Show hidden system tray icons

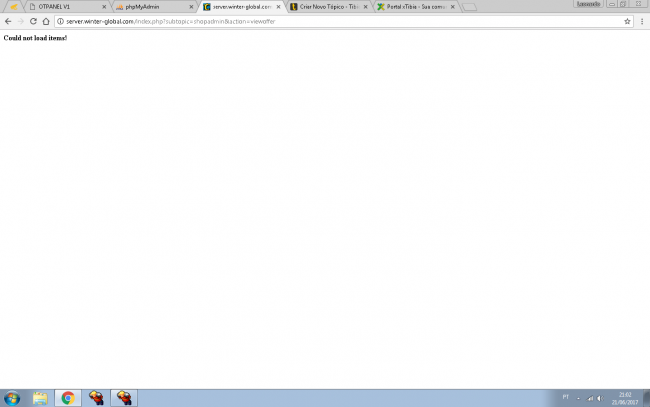coord(578,398)
